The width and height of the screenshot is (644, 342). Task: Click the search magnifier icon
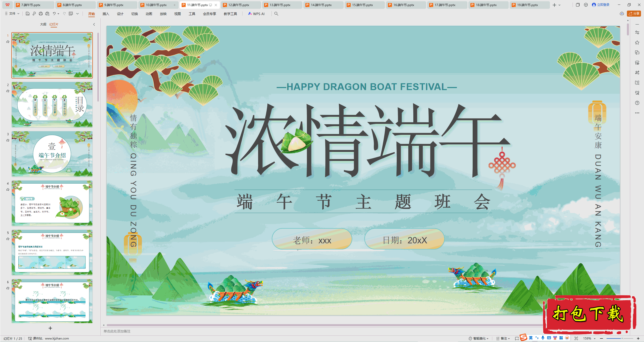276,14
